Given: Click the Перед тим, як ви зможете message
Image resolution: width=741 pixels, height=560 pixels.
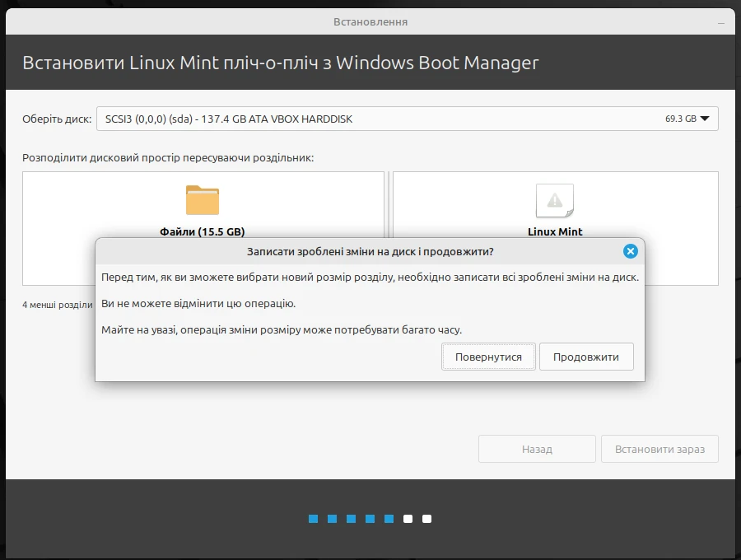Looking at the screenshot, I should tap(370, 277).
